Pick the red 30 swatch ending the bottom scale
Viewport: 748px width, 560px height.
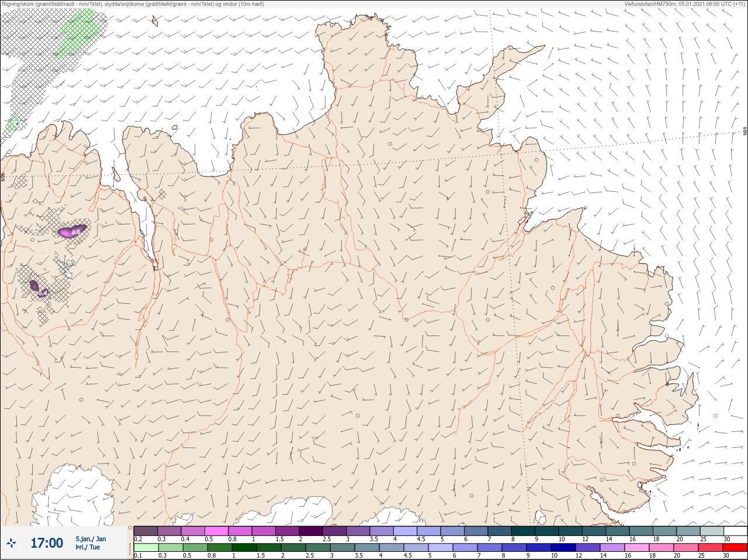point(735,548)
